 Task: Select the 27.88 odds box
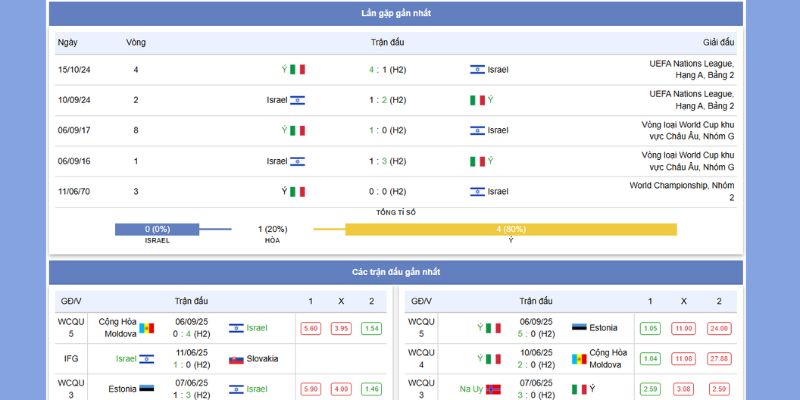(718, 359)
